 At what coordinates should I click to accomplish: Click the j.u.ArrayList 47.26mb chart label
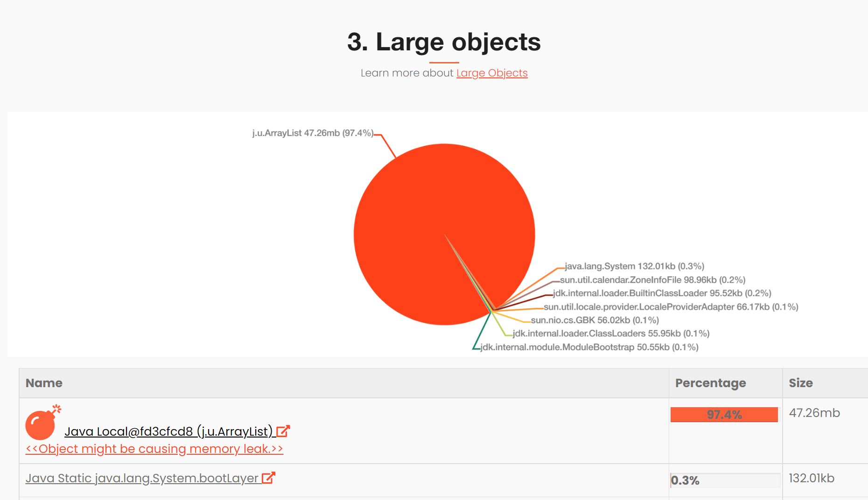(x=313, y=133)
